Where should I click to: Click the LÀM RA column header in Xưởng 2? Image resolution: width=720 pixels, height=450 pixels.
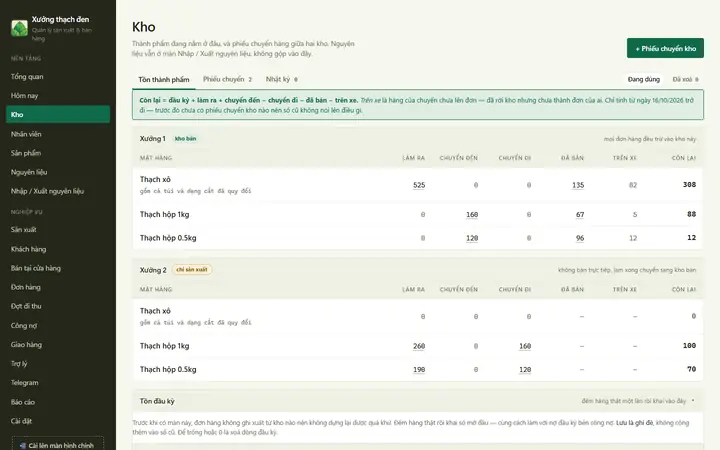point(413,289)
